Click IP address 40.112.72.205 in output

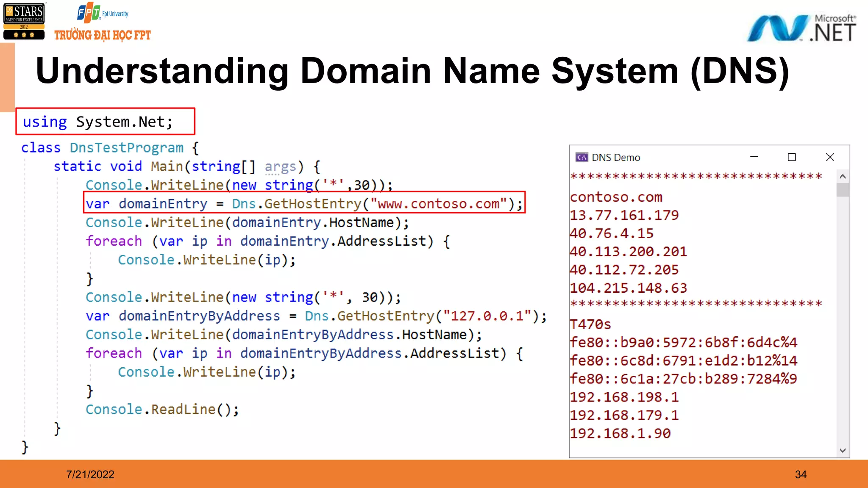coord(624,270)
